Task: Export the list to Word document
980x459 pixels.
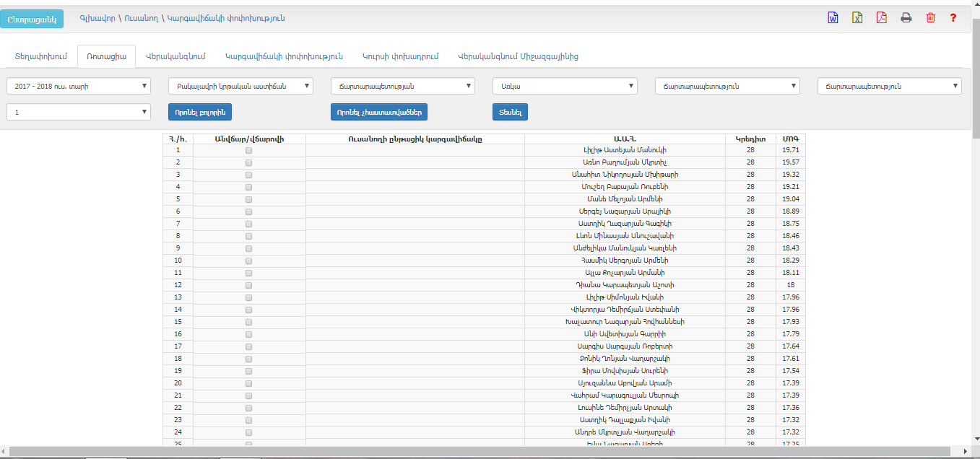Action: point(833,18)
